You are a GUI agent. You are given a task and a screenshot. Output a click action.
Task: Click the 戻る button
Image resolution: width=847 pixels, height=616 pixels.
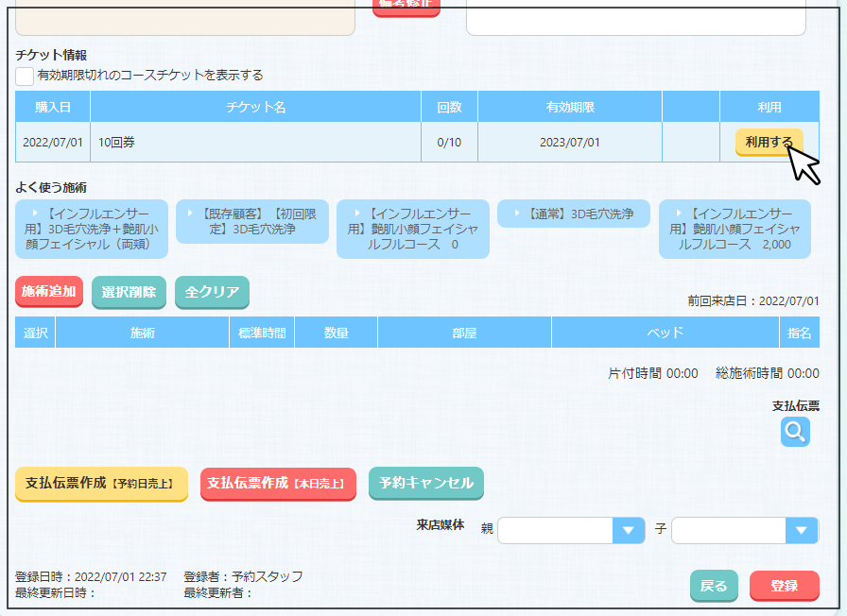point(714,586)
